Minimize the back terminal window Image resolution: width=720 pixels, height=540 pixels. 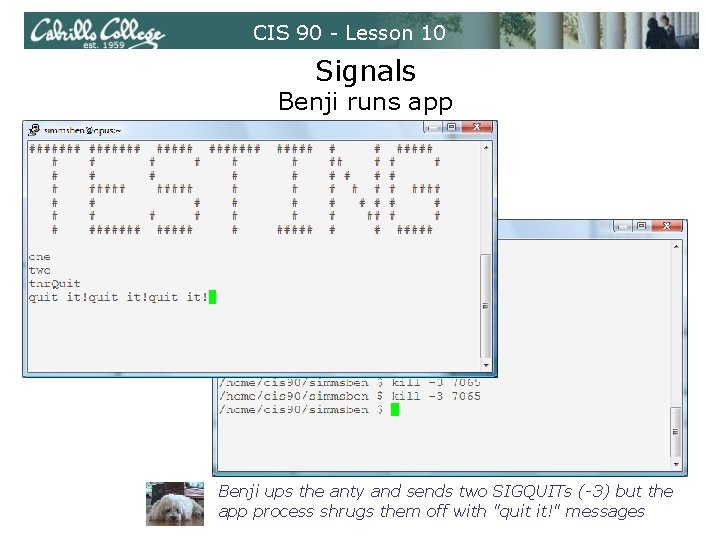click(623, 226)
